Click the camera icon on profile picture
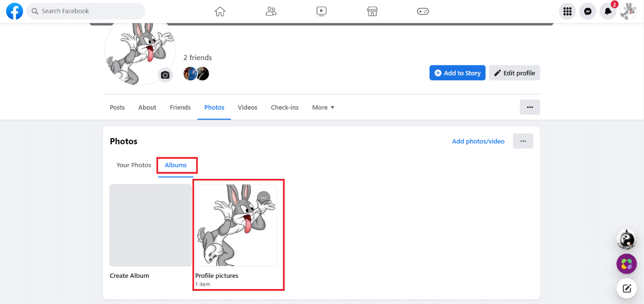Screen dimensions: 644x304 click(165, 75)
